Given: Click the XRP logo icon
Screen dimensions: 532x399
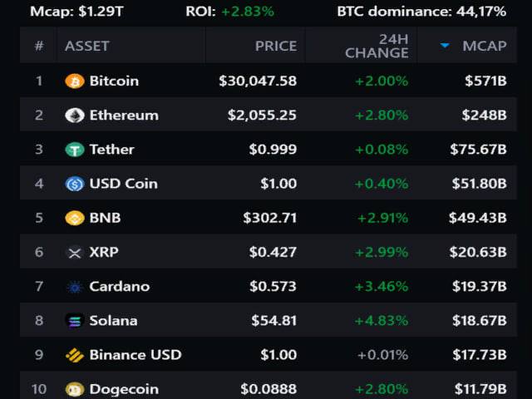Looking at the screenshot, I should [x=75, y=252].
